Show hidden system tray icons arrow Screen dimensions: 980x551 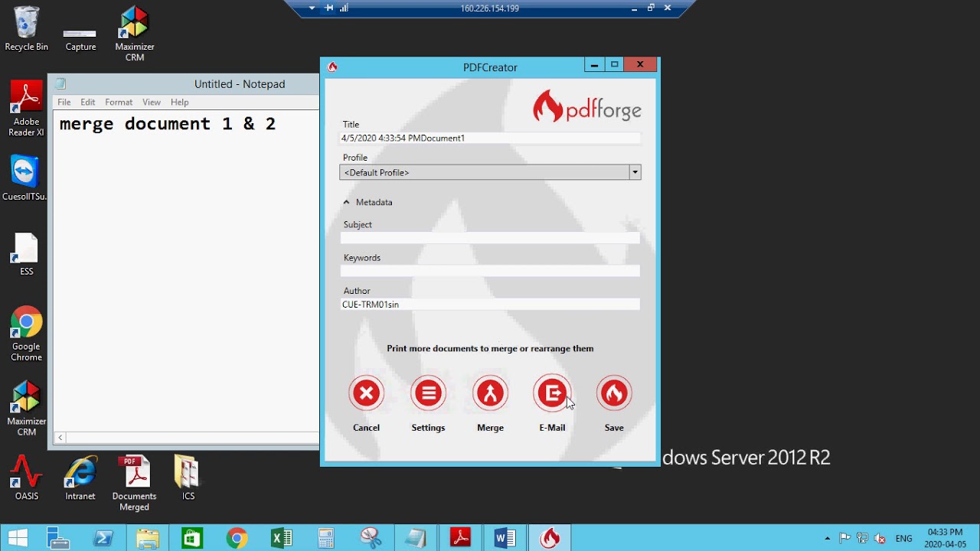(x=827, y=538)
